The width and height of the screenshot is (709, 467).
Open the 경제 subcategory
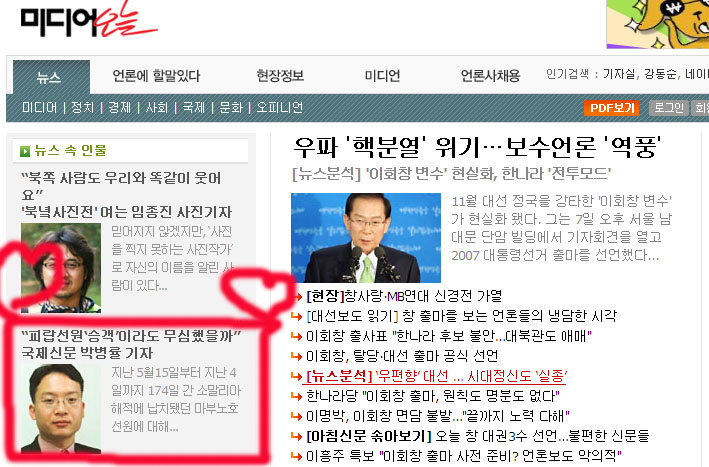[119, 108]
